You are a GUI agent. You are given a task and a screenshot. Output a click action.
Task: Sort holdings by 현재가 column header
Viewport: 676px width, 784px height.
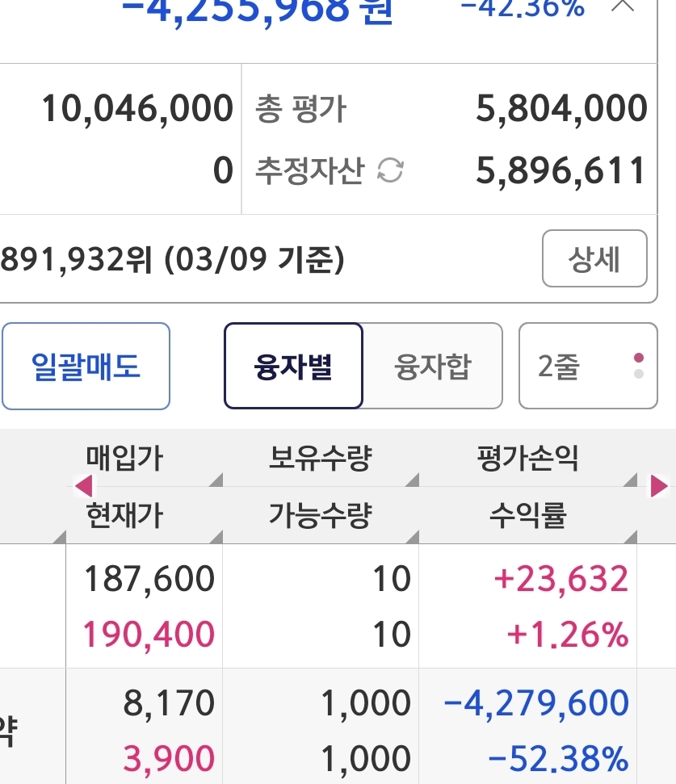tap(124, 514)
